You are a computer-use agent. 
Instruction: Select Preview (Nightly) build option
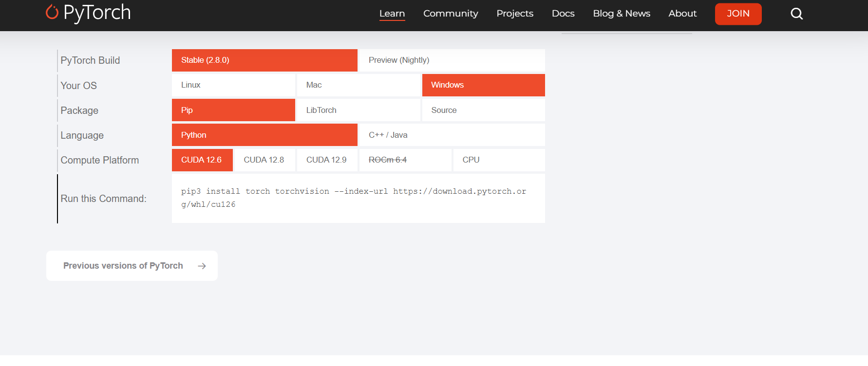451,60
